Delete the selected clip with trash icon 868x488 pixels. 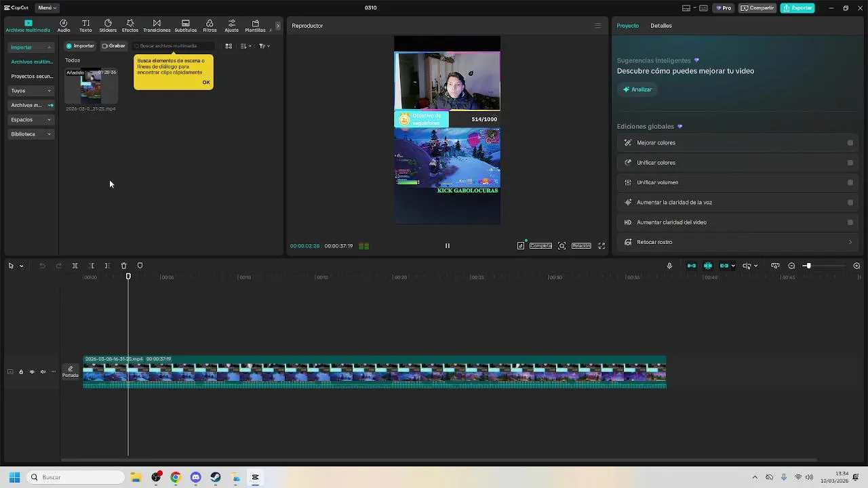point(123,266)
